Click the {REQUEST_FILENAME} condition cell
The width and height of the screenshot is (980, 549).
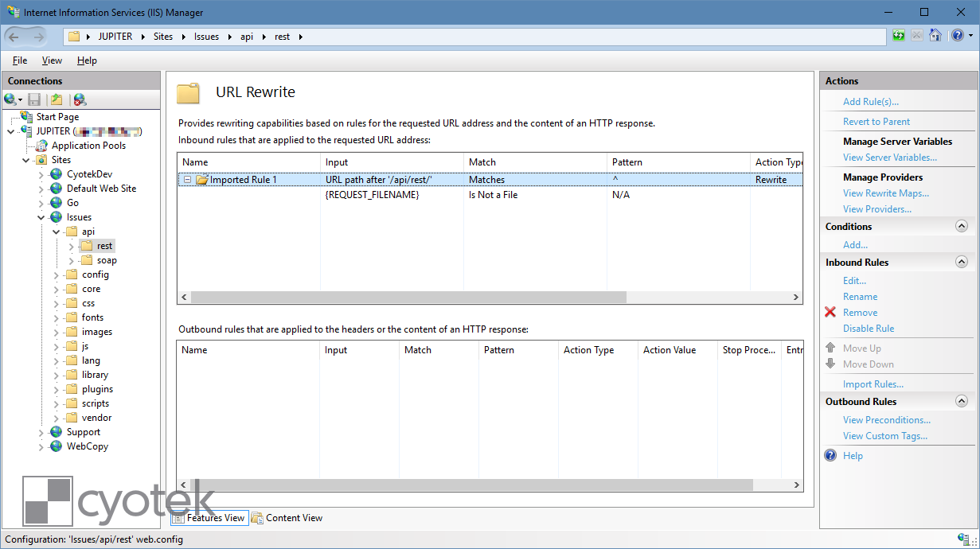point(372,195)
